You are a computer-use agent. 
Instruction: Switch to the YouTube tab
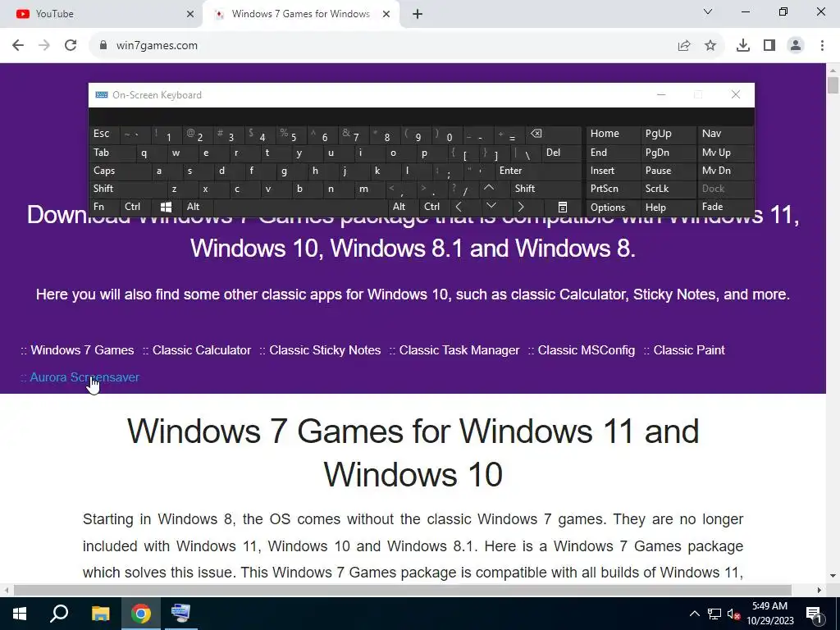[x=101, y=14]
